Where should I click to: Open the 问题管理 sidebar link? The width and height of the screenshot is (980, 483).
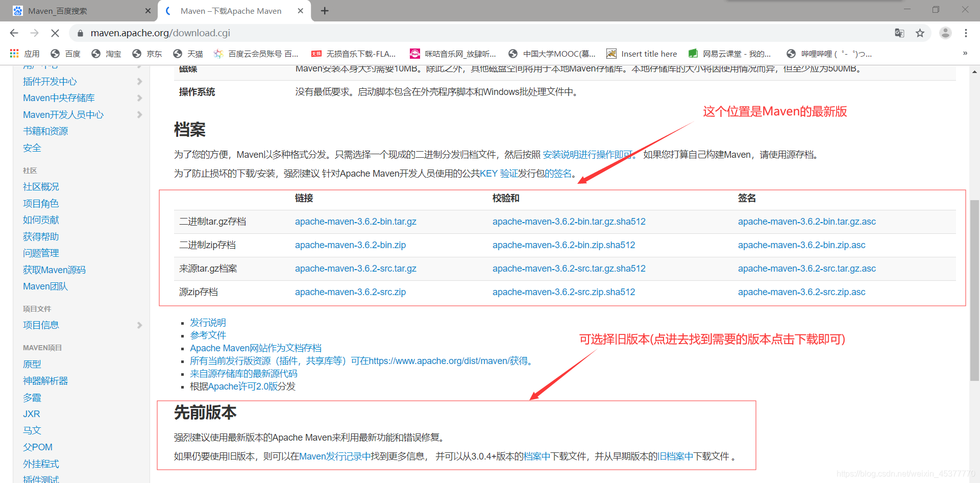(x=41, y=253)
